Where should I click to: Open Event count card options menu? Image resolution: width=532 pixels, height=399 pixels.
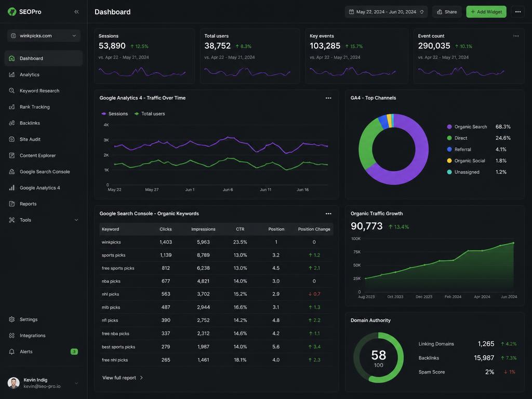click(516, 36)
